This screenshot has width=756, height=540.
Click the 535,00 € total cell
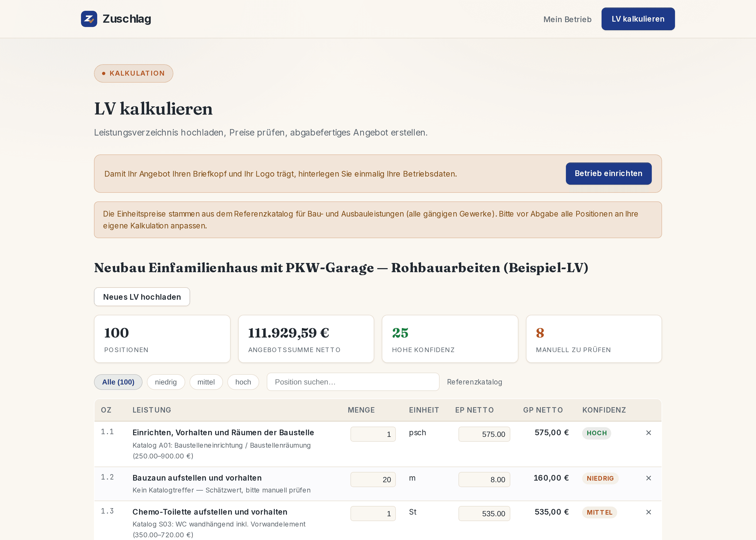pos(552,512)
